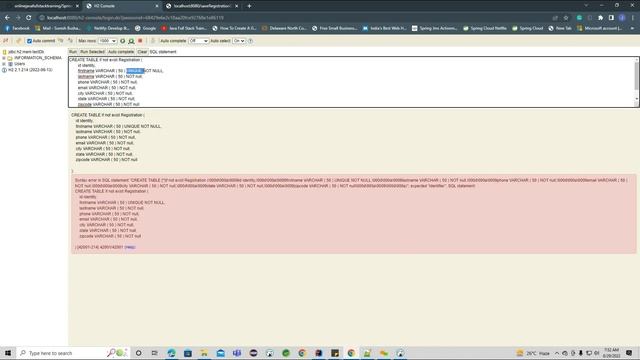This screenshot has width=640, height=360.
Task: Open the Chrome three-dot menu
Action: click(633, 18)
